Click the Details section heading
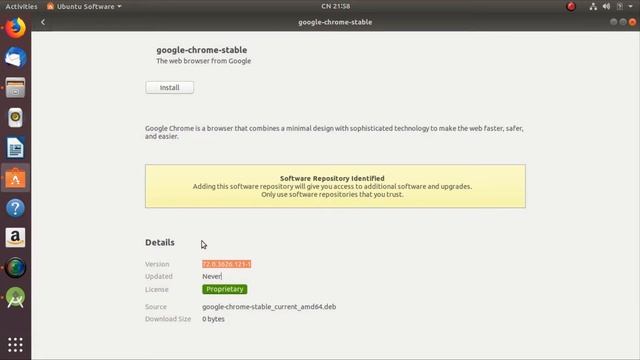 [160, 242]
